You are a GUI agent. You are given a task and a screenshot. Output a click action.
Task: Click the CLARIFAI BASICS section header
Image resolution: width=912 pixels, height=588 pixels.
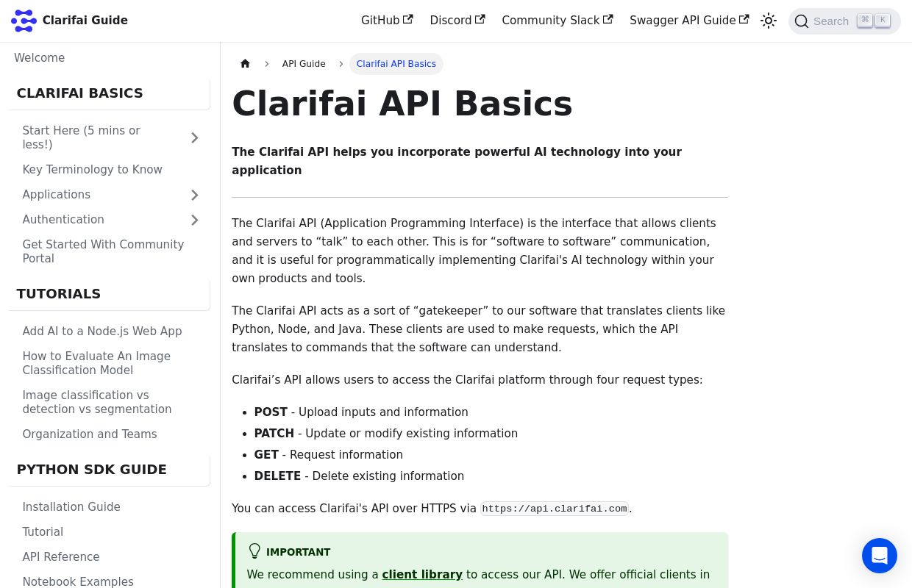[x=79, y=93]
